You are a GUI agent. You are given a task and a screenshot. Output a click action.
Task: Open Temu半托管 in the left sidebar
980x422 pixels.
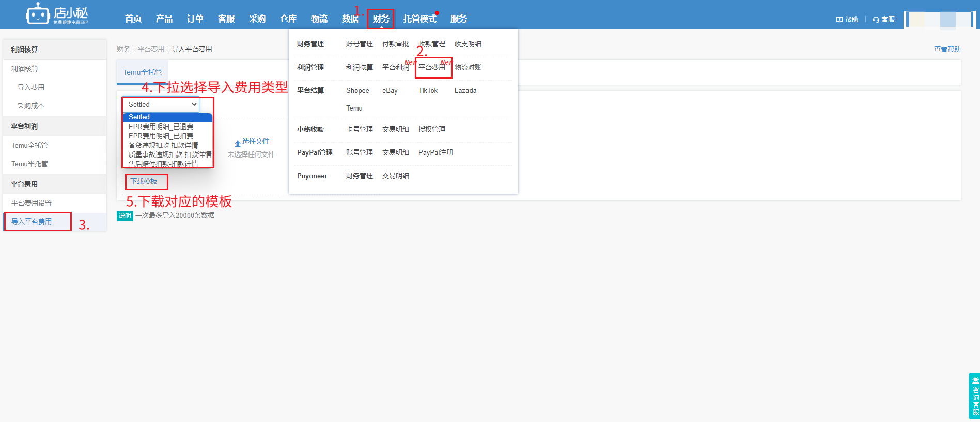pyautogui.click(x=29, y=164)
